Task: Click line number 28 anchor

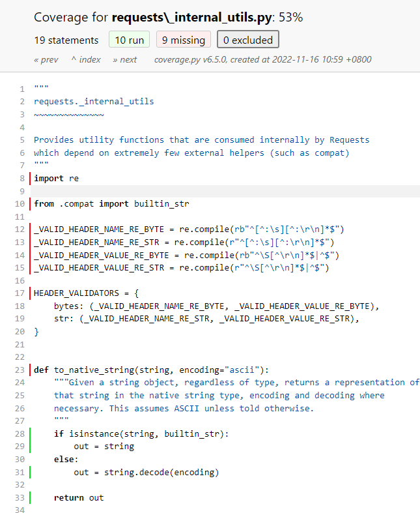Action: tap(20, 433)
